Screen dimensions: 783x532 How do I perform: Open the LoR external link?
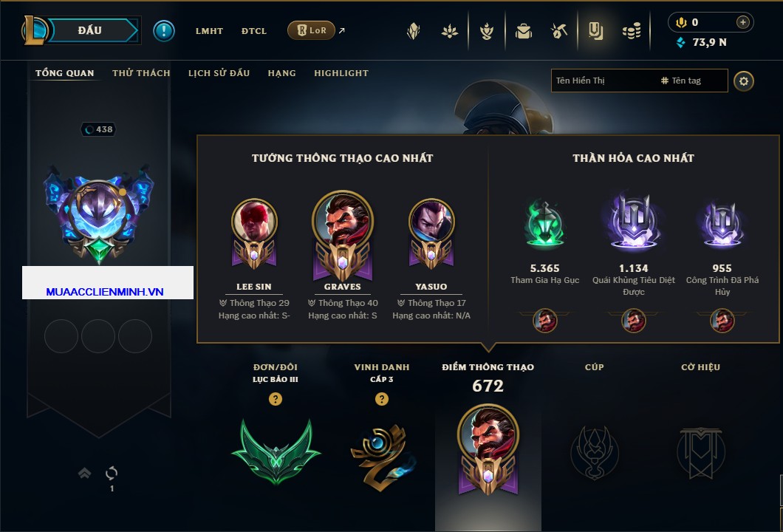[316, 30]
